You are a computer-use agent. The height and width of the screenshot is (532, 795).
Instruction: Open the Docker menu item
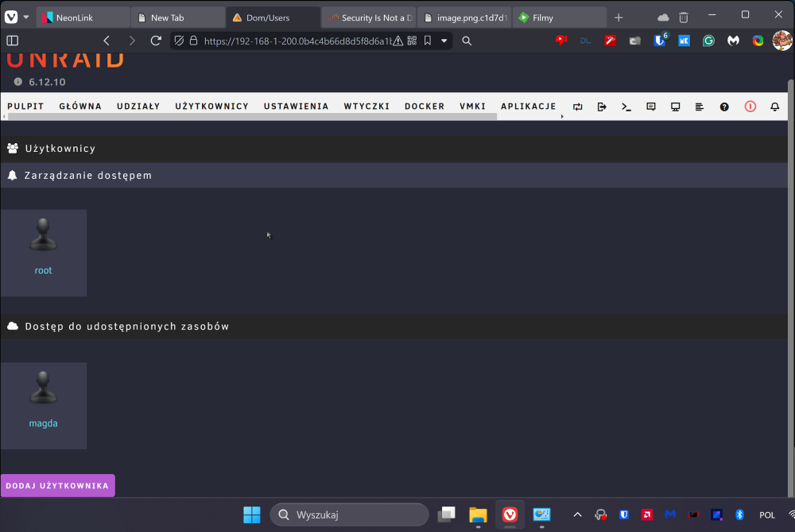tap(425, 106)
